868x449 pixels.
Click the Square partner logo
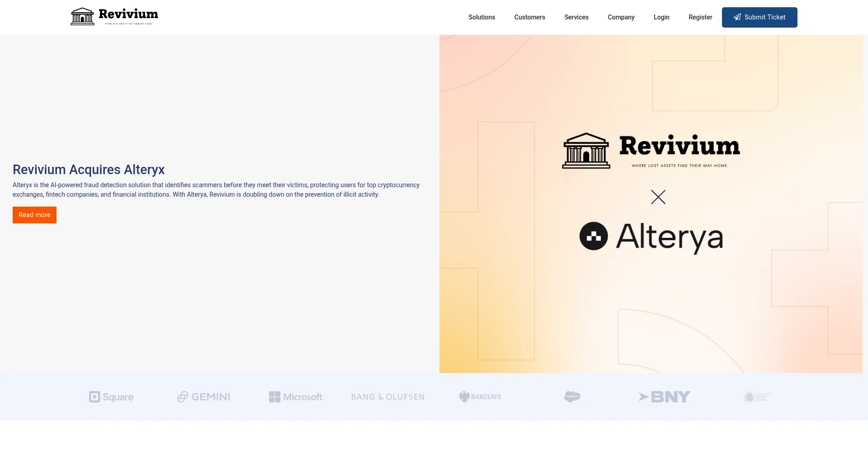click(x=111, y=397)
